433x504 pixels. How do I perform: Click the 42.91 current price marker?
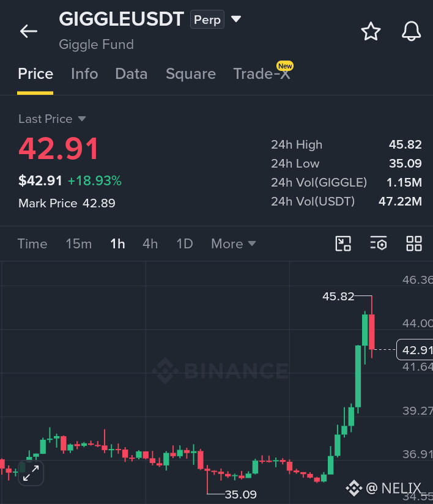[415, 350]
